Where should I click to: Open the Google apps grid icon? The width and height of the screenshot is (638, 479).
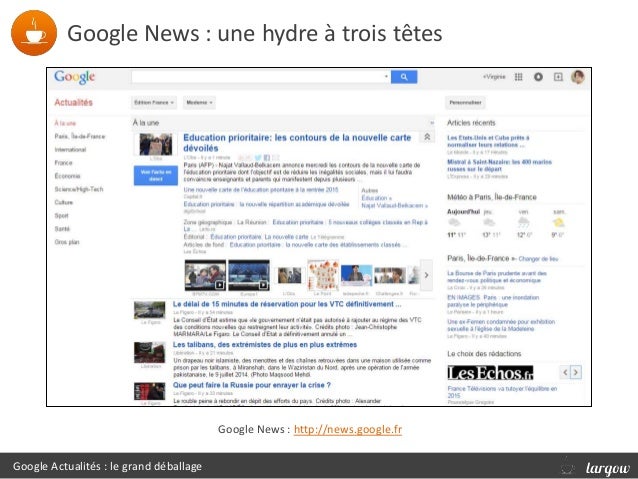(x=518, y=77)
